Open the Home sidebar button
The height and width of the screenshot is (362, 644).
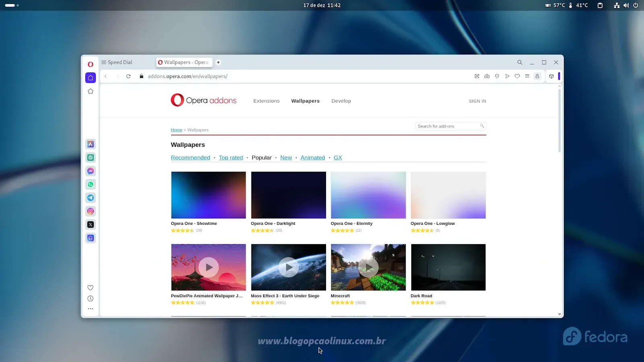91,78
